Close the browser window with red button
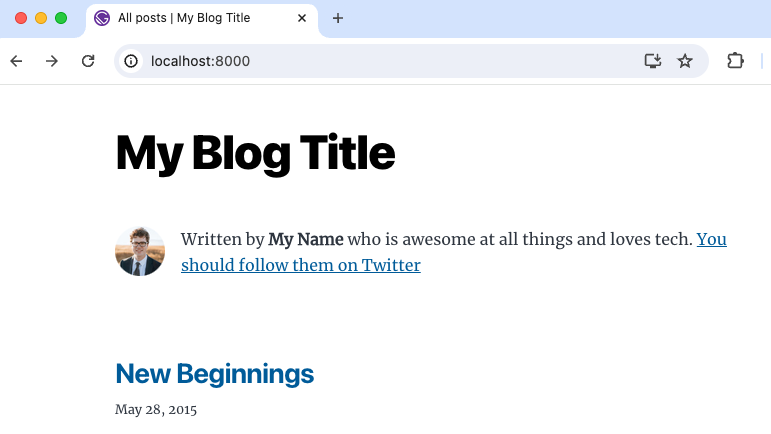This screenshot has height=434, width=771. [x=21, y=18]
